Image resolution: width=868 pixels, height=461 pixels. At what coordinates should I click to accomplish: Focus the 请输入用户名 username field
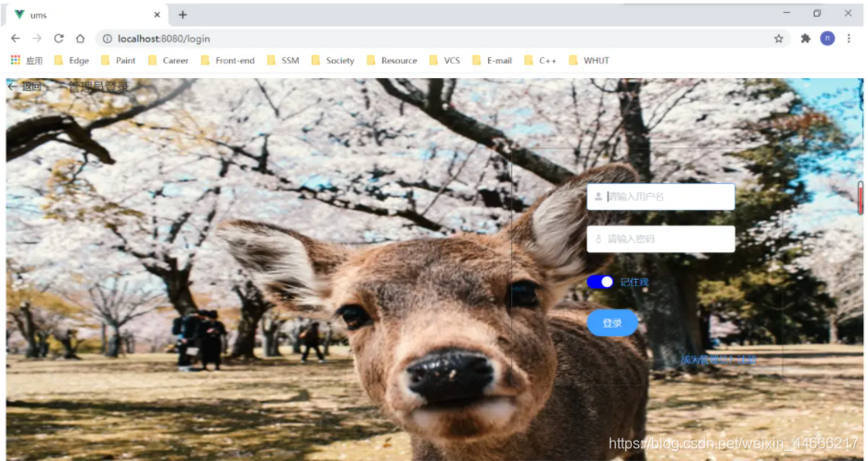tap(661, 197)
